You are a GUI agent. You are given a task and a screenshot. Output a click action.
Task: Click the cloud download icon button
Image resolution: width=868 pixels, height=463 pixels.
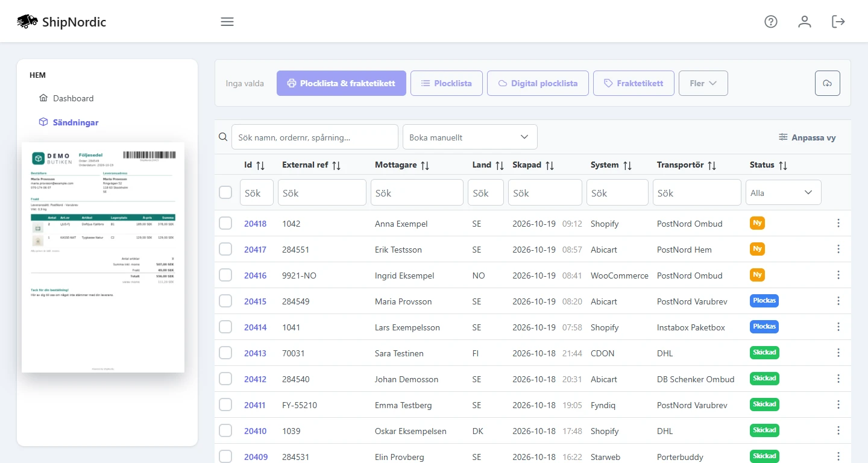tap(828, 83)
